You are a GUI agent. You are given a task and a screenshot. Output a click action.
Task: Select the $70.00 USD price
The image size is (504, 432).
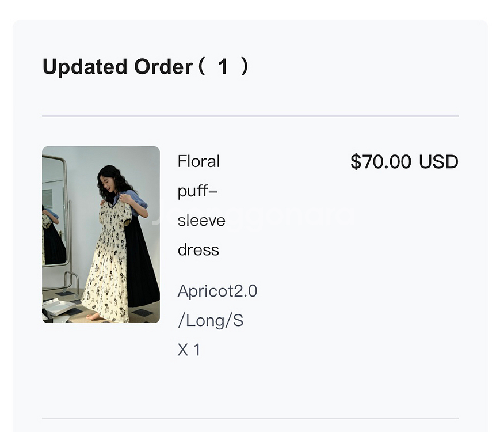(404, 162)
